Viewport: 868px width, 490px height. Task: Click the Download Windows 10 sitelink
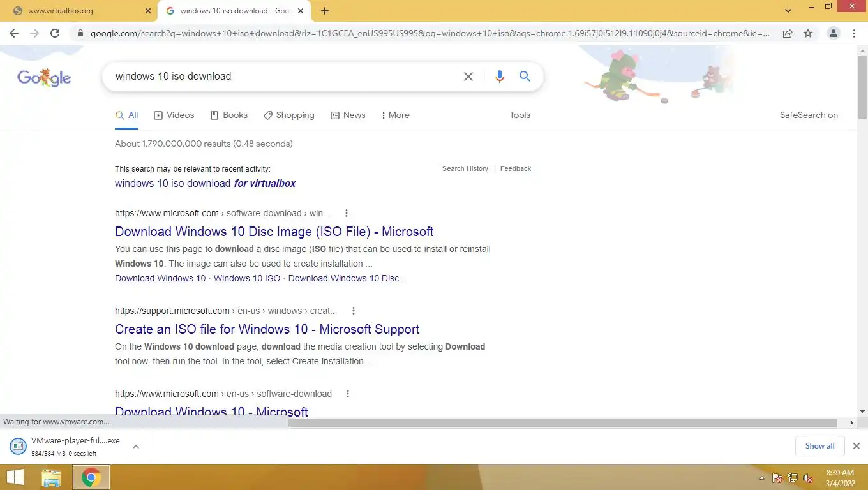click(160, 278)
